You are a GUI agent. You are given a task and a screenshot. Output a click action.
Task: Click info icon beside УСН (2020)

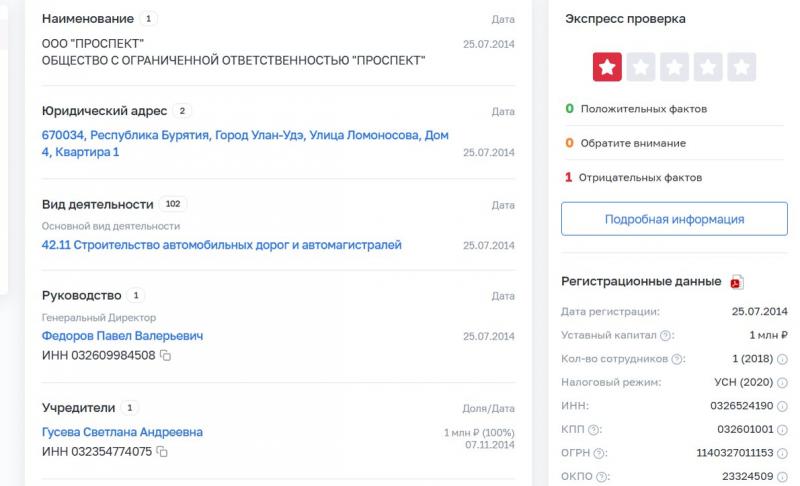pos(782,382)
